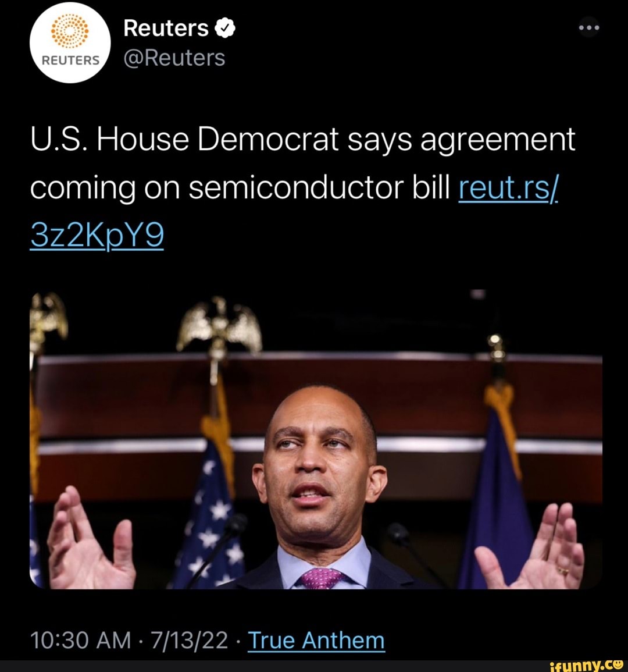Click the word 'semiconductor' in the tweet
Screen dimensions: 628x672
(x=297, y=188)
